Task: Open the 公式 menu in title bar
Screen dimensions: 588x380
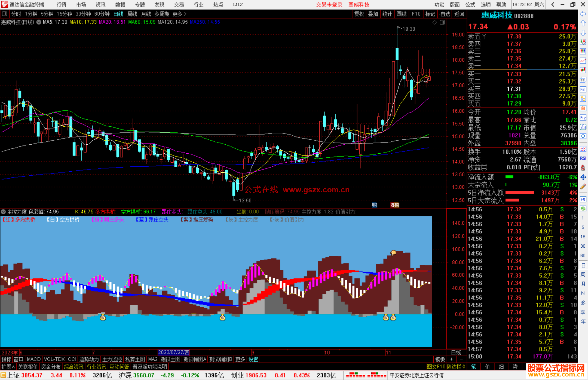Action: (x=470, y=5)
